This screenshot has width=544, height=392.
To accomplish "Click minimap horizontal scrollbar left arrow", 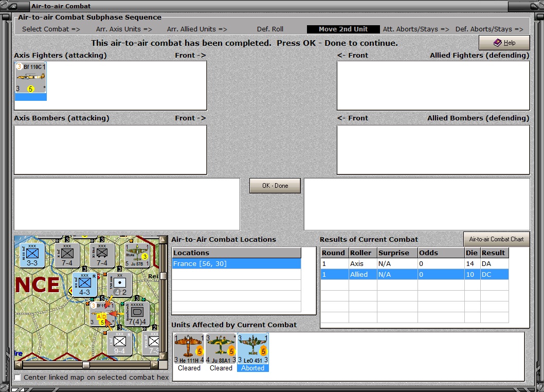I will 19,365.
